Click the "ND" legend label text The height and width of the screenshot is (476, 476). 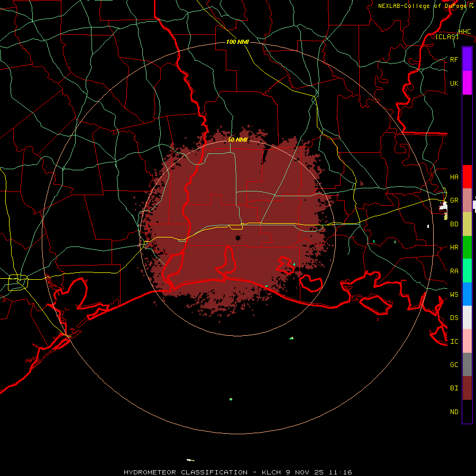click(x=454, y=412)
